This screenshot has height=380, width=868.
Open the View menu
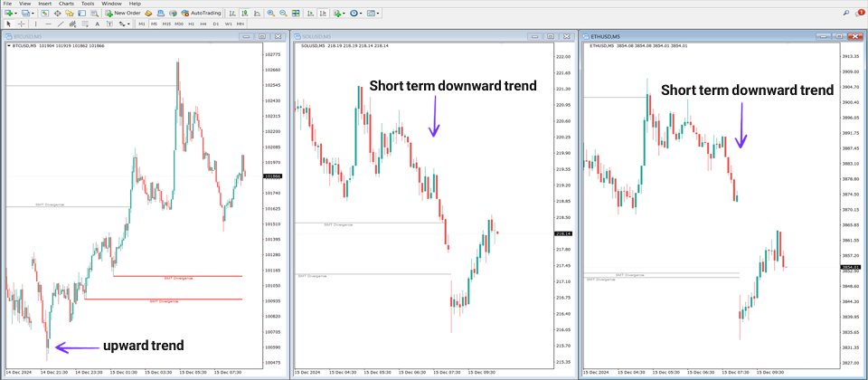pos(25,4)
